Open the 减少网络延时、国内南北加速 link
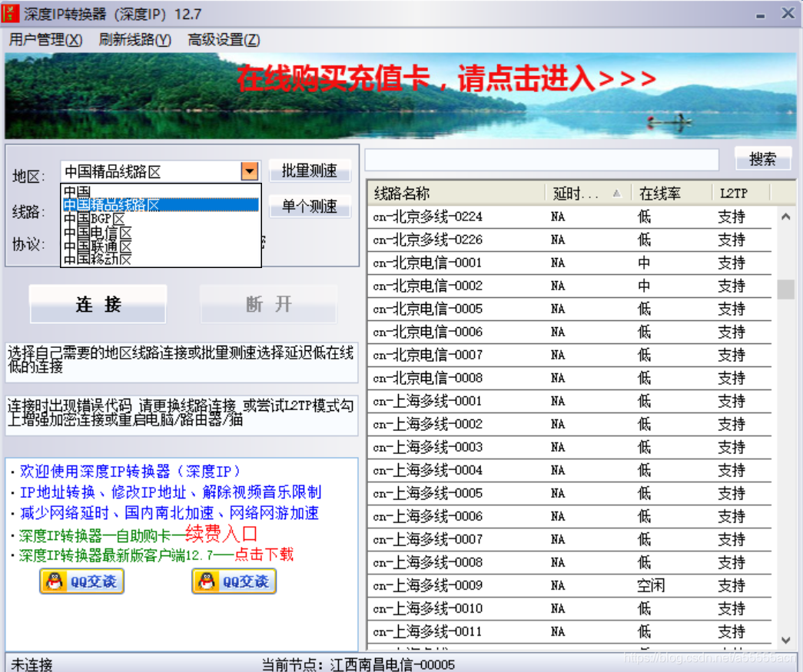803x672 pixels. click(169, 513)
